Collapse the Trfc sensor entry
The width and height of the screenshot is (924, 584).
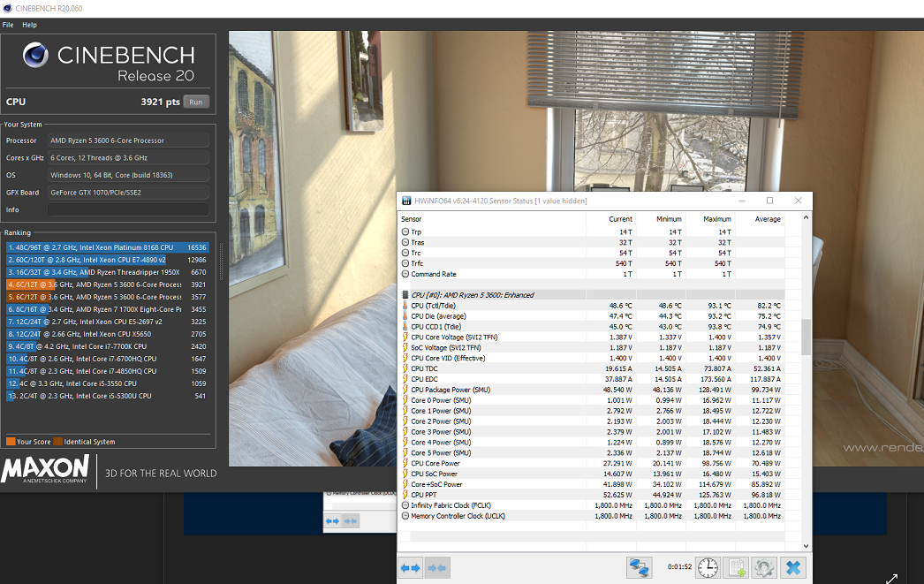(405, 263)
